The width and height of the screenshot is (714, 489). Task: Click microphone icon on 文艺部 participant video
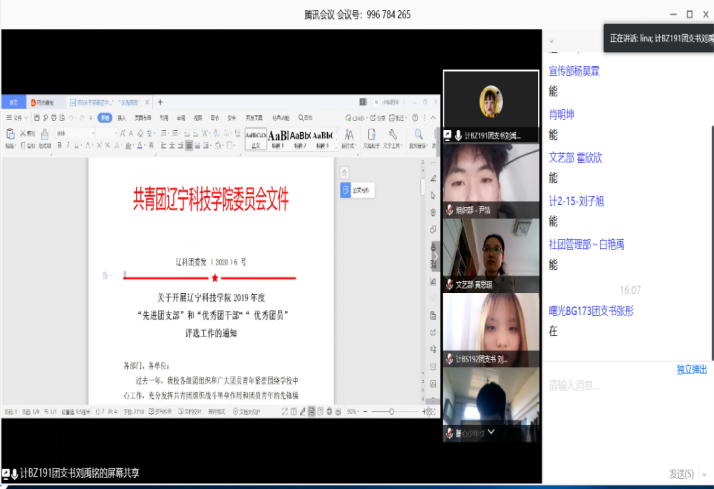coord(450,284)
